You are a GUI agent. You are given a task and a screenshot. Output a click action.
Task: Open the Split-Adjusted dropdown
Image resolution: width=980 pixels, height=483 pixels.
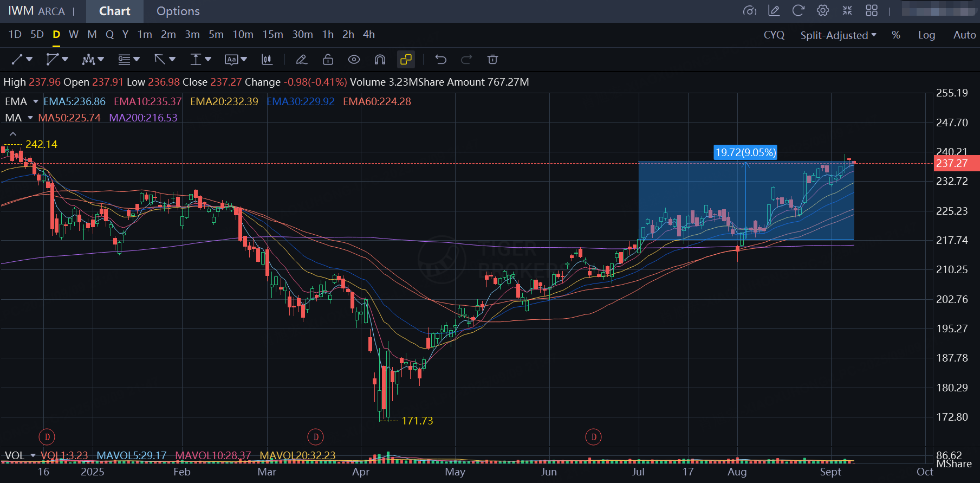pos(838,35)
